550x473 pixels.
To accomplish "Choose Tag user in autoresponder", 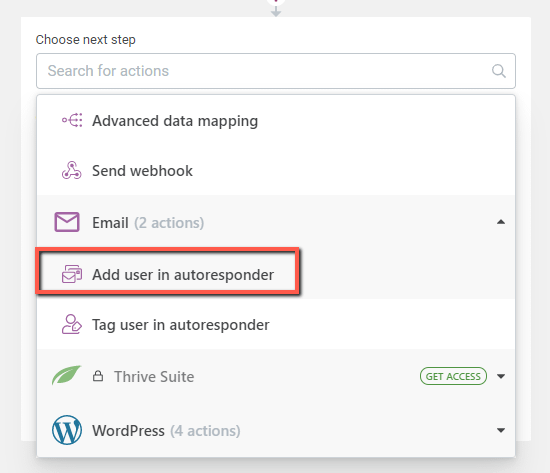I will tap(276, 324).
